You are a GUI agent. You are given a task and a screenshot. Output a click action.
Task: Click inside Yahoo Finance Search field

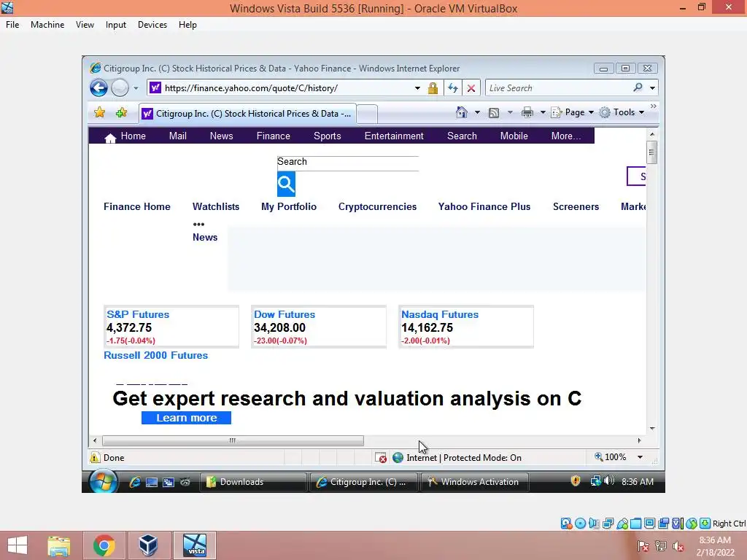point(348,162)
